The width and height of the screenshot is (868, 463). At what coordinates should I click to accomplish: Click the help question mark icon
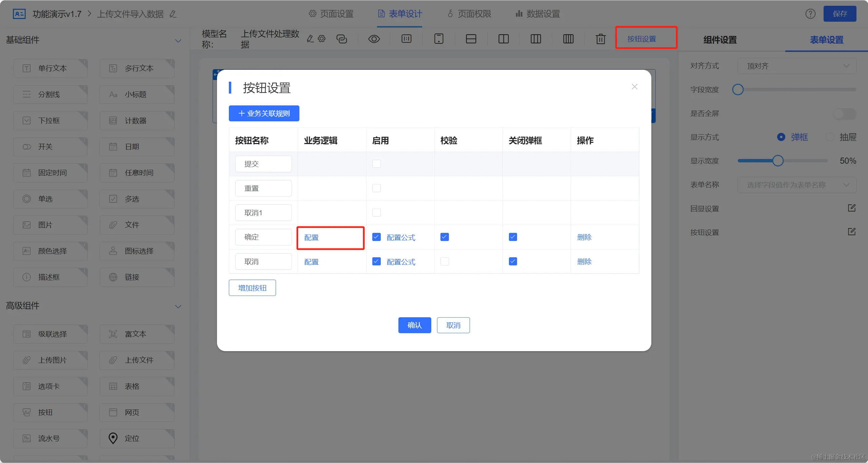tap(810, 14)
